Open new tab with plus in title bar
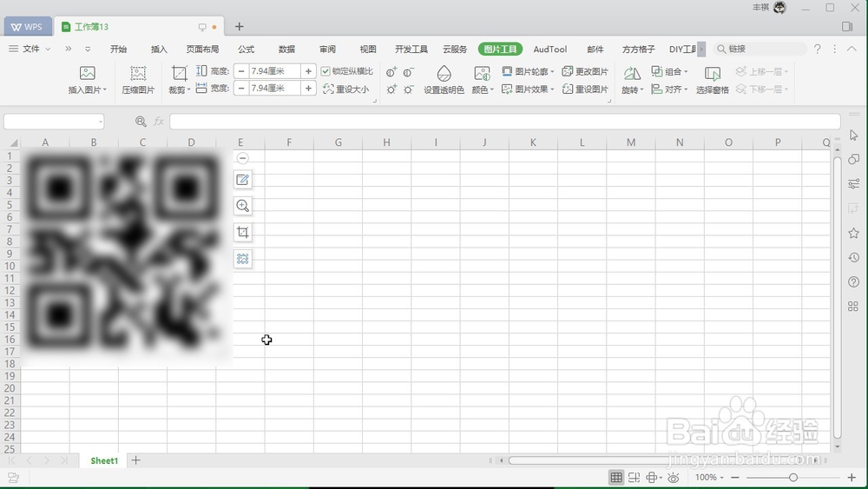Viewport: 868px width, 489px height. (240, 27)
